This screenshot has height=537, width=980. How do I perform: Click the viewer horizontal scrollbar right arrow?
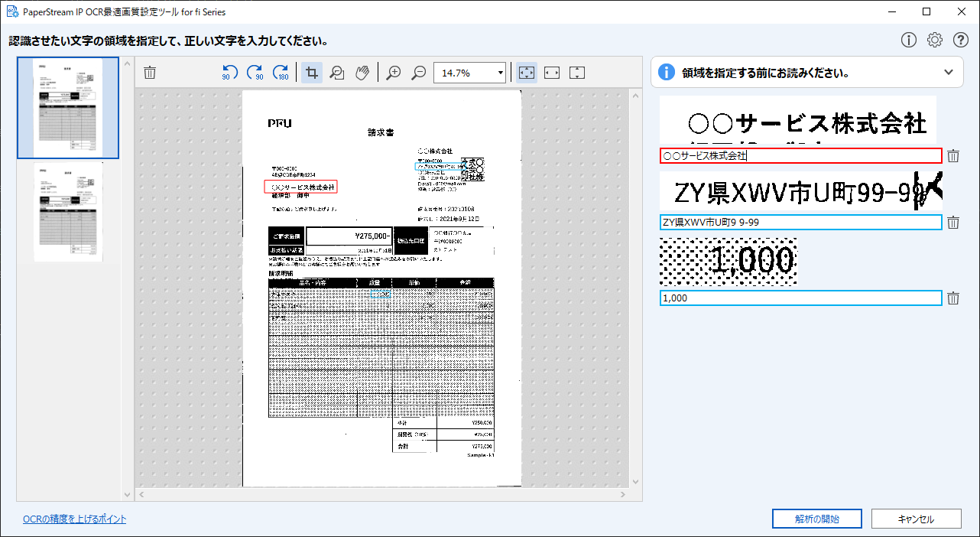pyautogui.click(x=624, y=493)
